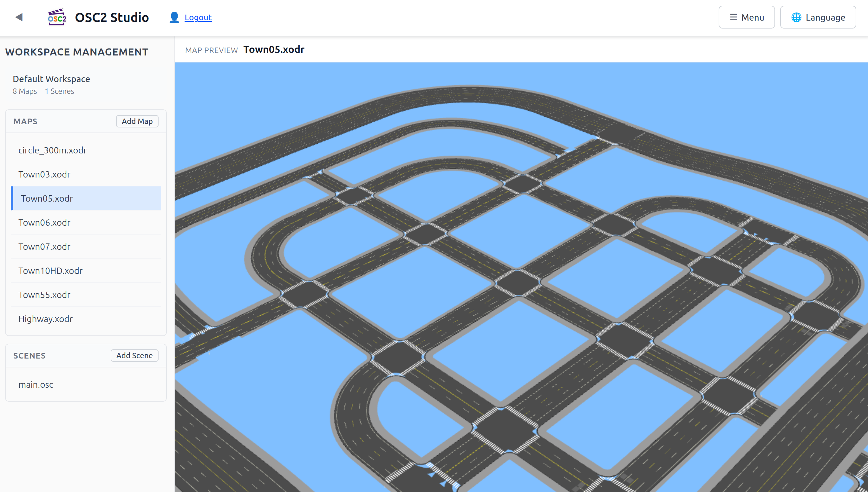This screenshot has height=492, width=868.
Task: Open the Language selector
Action: pyautogui.click(x=818, y=17)
